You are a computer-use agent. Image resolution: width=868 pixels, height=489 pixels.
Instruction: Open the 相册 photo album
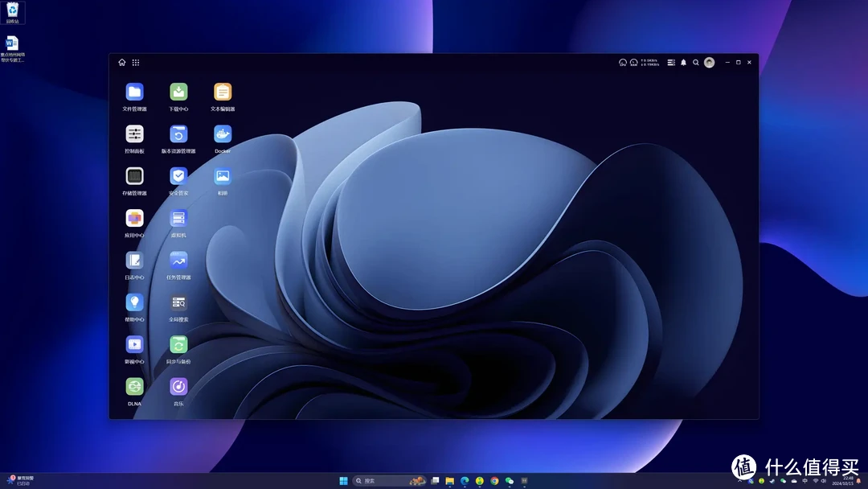(222, 176)
